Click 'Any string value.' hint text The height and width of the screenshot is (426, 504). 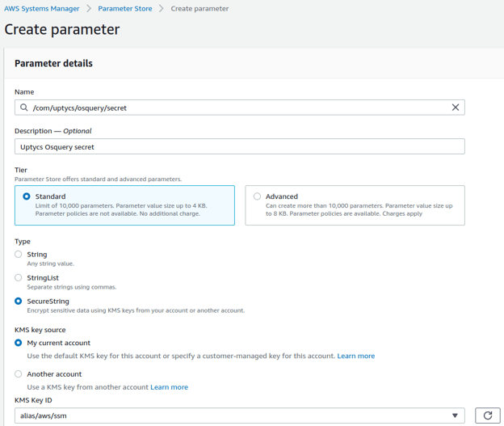click(x=51, y=264)
